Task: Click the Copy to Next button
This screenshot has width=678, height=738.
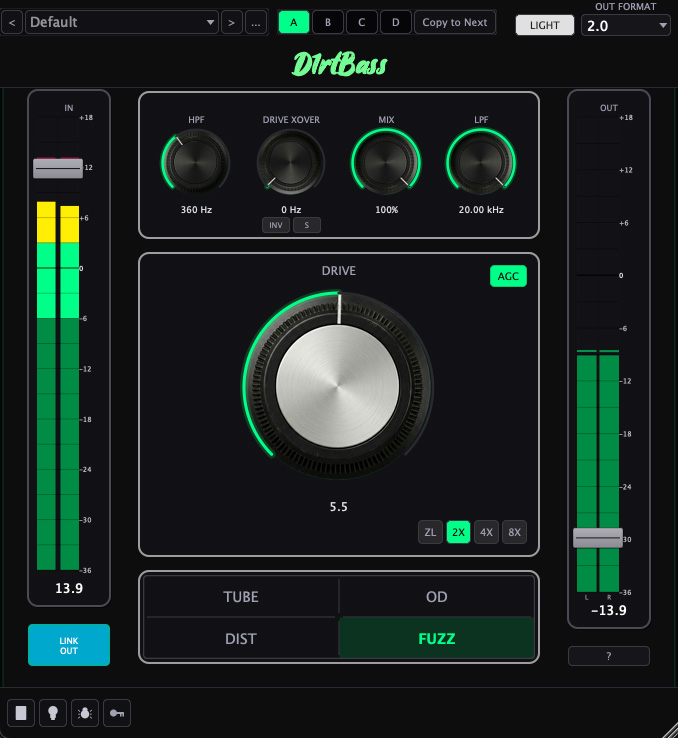Action: point(454,22)
